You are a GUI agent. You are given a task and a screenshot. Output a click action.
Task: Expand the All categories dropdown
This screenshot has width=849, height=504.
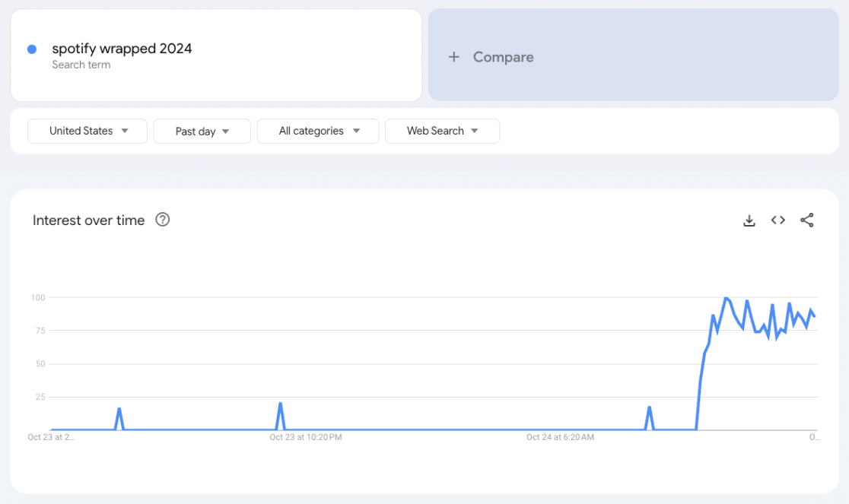coord(317,131)
